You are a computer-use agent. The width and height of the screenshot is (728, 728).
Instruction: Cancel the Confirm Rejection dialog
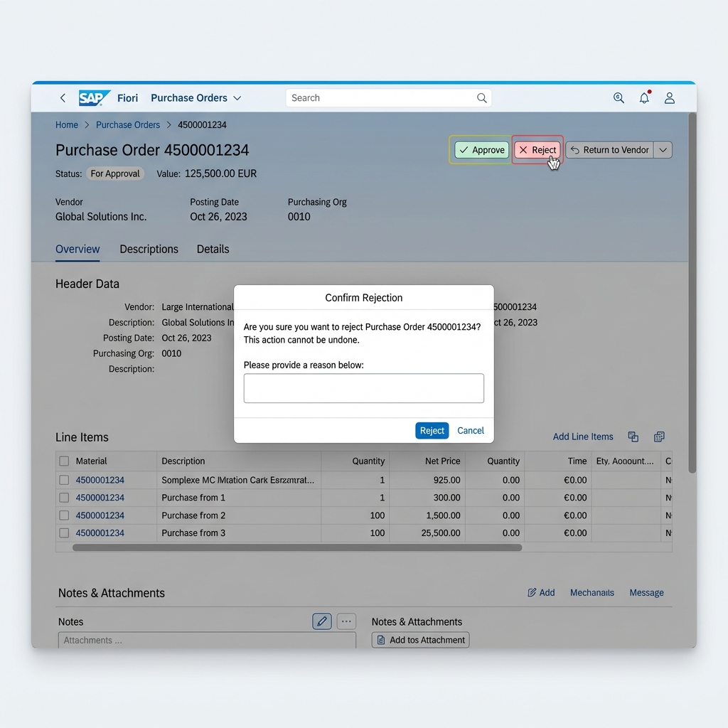point(471,431)
